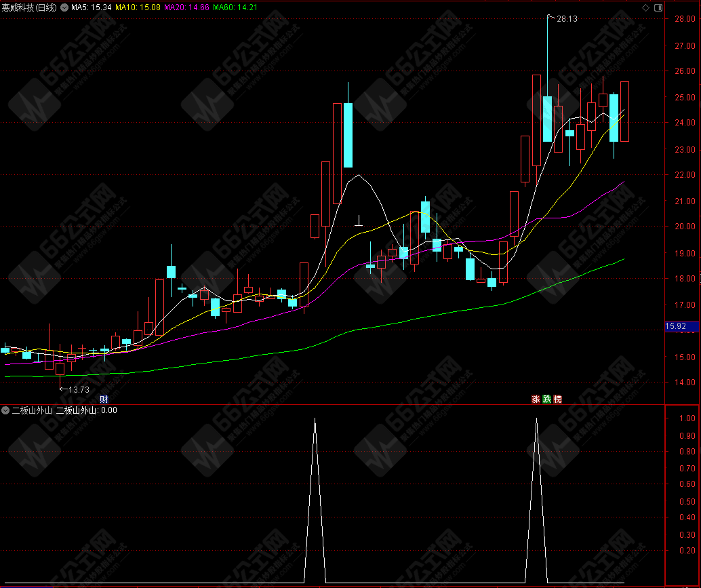This screenshot has height=588, width=701.
Task: Click the 0.90 indicator axis label
Action: (x=687, y=435)
